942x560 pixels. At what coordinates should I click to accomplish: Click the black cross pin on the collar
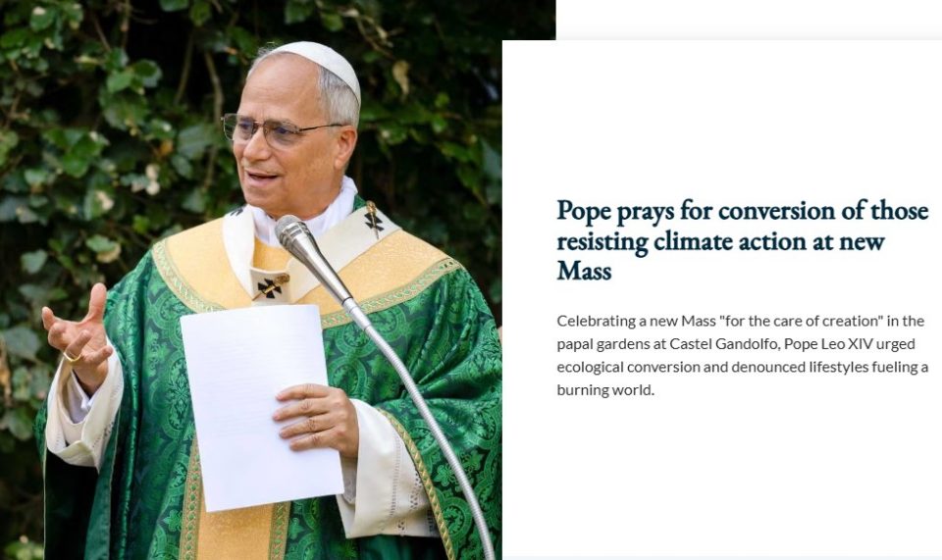pyautogui.click(x=271, y=288)
